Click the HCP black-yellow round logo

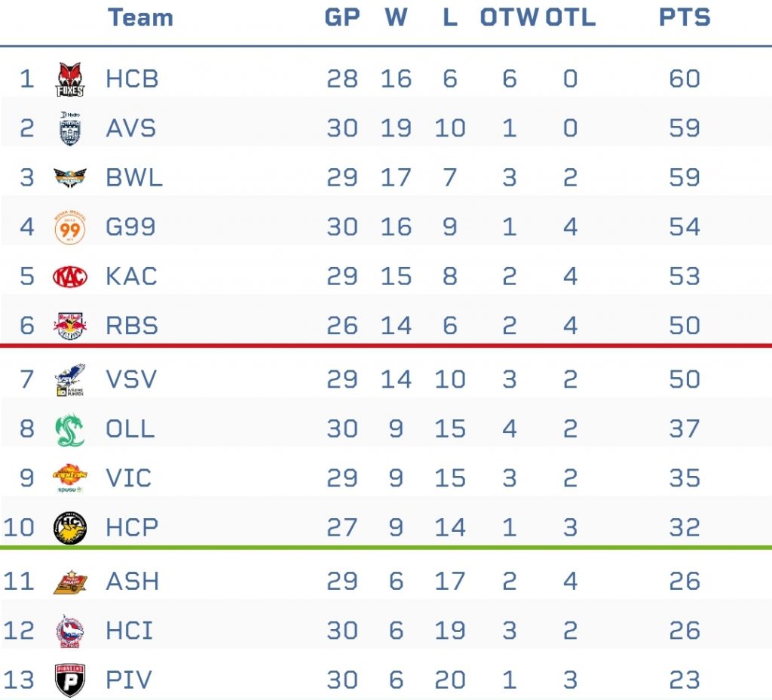pyautogui.click(x=70, y=527)
